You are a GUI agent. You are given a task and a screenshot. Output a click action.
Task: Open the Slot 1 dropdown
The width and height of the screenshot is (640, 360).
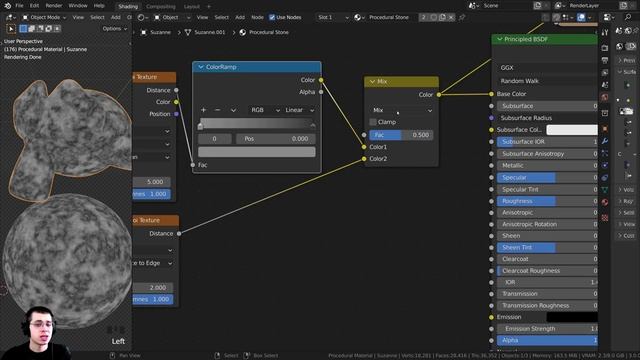pos(333,18)
